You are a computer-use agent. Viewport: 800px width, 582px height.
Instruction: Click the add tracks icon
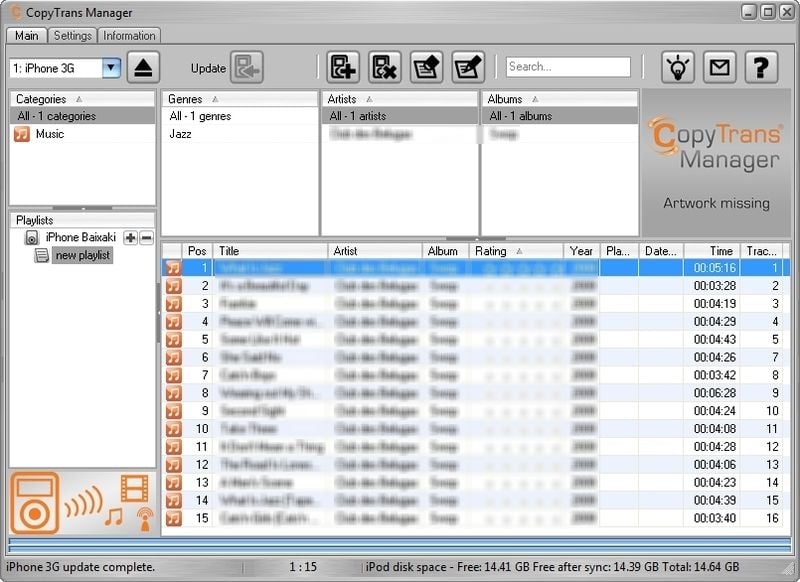(x=343, y=67)
